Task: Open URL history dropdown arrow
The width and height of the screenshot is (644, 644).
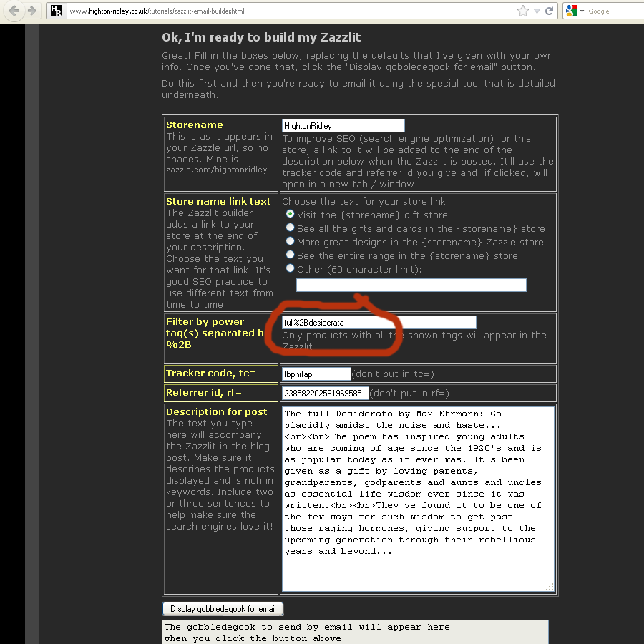Action: [537, 11]
